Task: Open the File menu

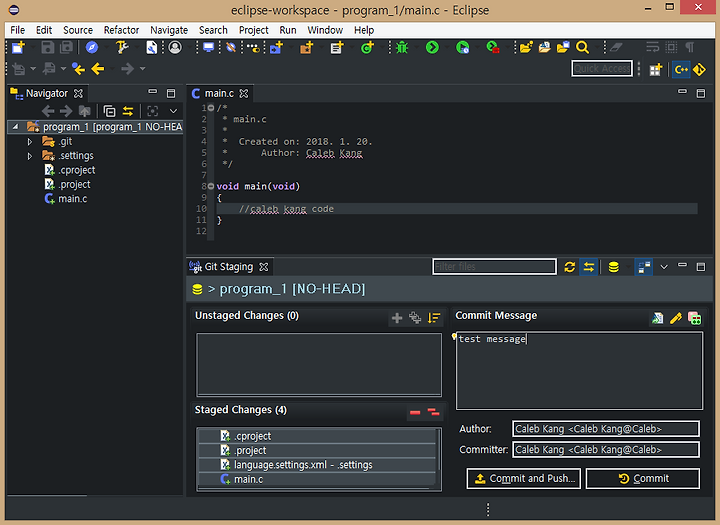Action: pos(17,30)
